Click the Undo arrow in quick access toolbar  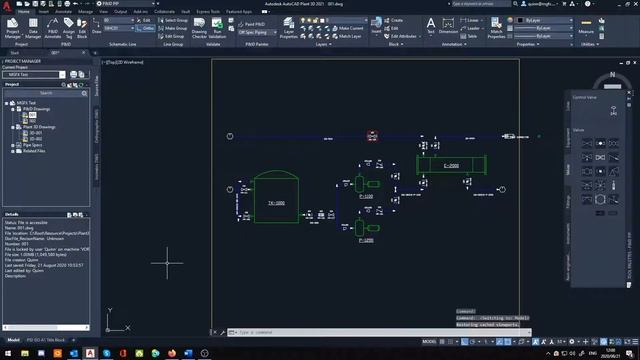click(x=76, y=4)
